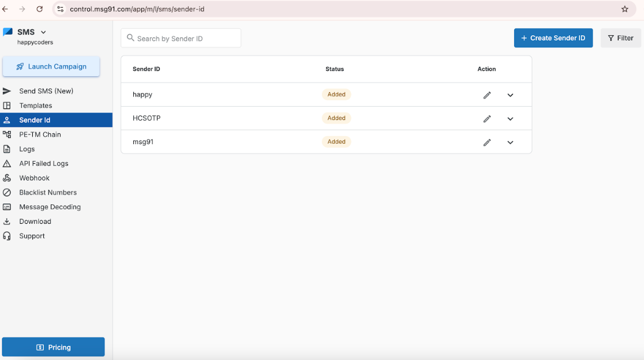The image size is (644, 360).
Task: Click the search magnifier icon
Action: coord(130,37)
